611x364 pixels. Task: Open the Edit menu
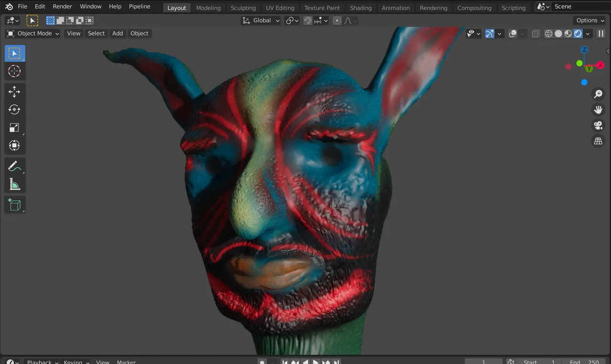40,7
